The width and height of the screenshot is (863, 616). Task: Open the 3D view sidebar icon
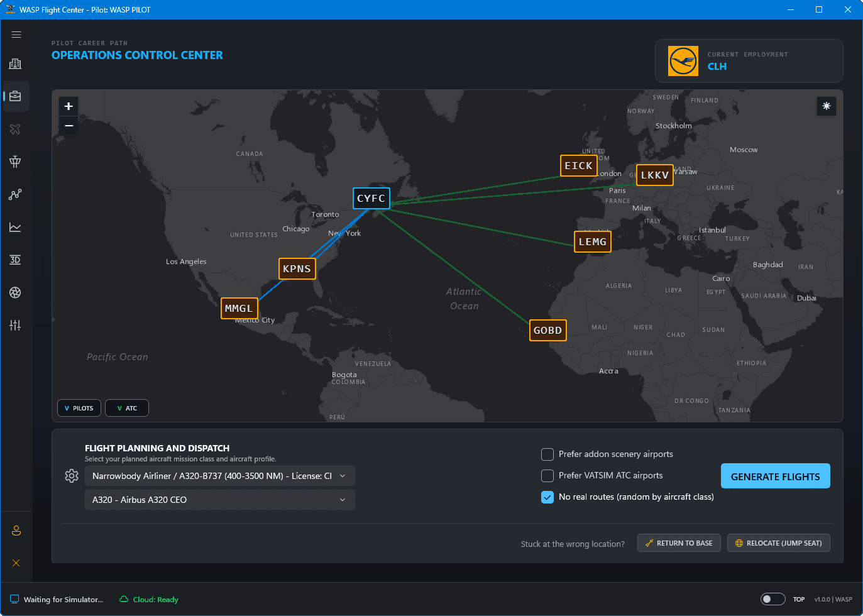pos(16,260)
